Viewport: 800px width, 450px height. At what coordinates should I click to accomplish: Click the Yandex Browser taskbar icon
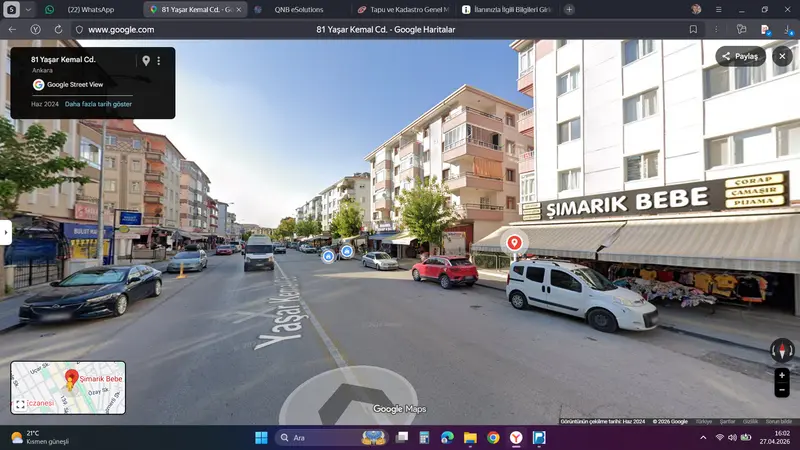(516, 437)
